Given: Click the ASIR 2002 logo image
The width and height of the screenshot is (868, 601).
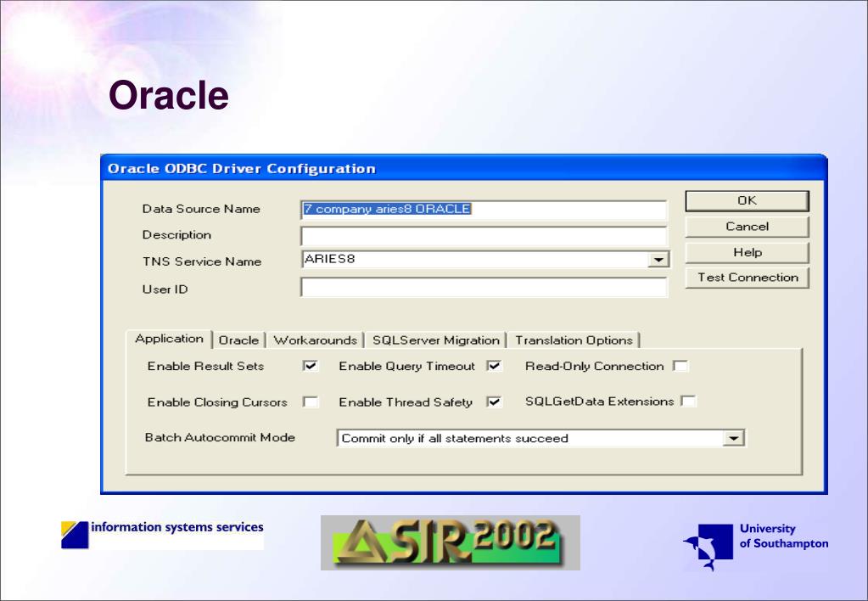Looking at the screenshot, I should (450, 542).
